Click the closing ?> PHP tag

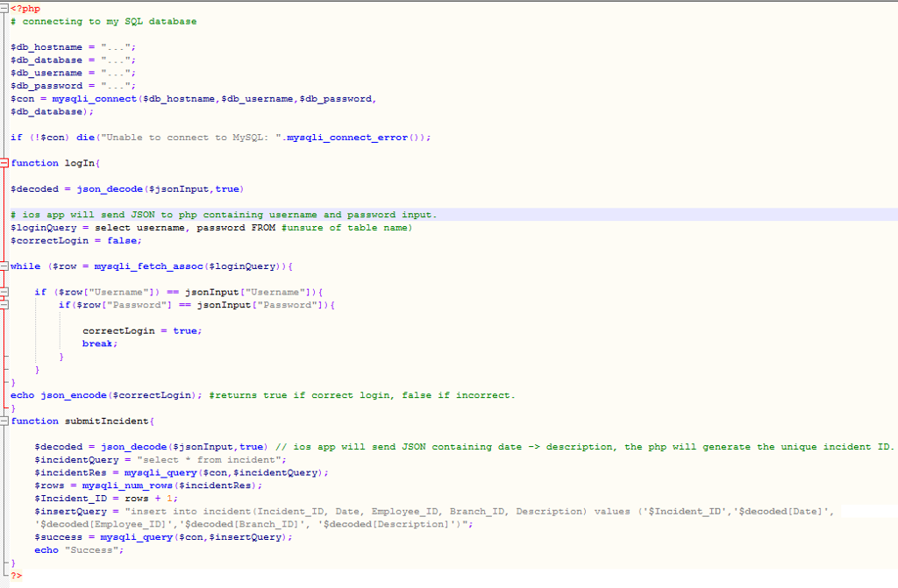pyautogui.click(x=16, y=577)
